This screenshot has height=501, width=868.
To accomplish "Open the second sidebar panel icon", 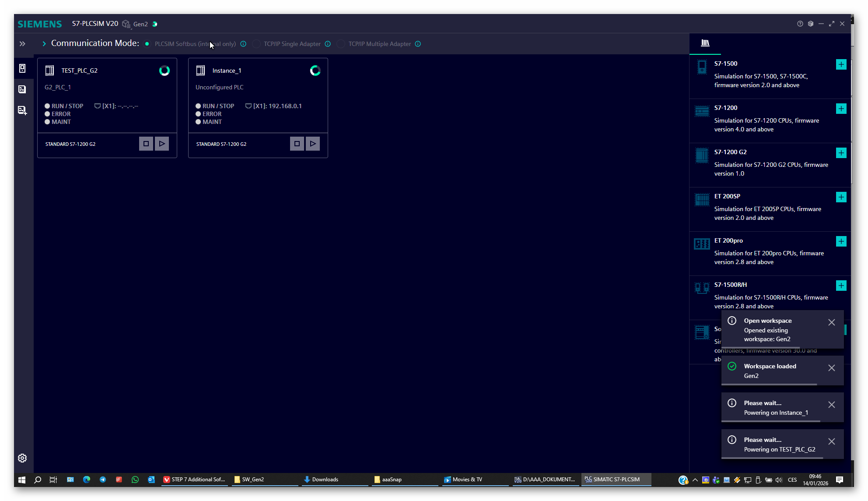I will click(x=22, y=89).
